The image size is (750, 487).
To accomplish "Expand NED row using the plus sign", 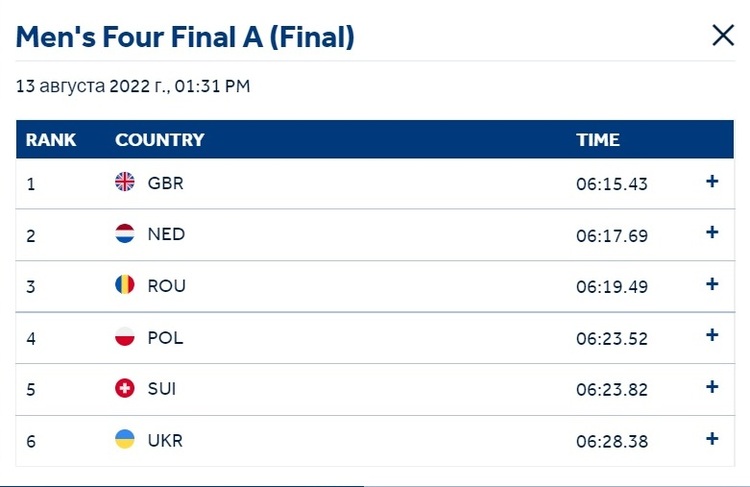I will point(712,232).
